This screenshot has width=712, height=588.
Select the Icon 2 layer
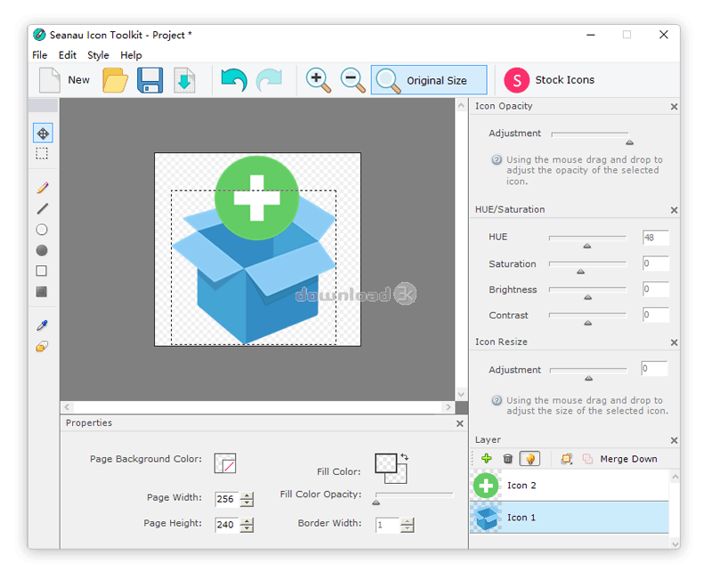point(570,486)
